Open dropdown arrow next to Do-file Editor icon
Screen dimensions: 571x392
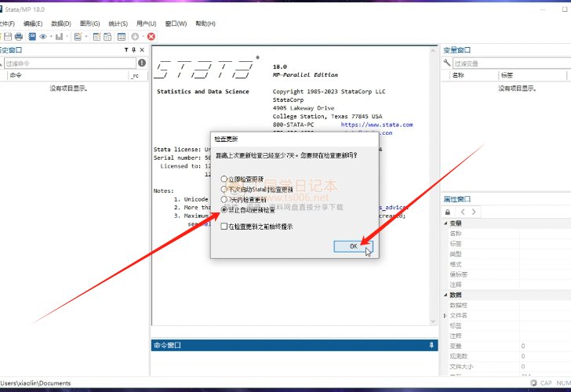coord(86,36)
